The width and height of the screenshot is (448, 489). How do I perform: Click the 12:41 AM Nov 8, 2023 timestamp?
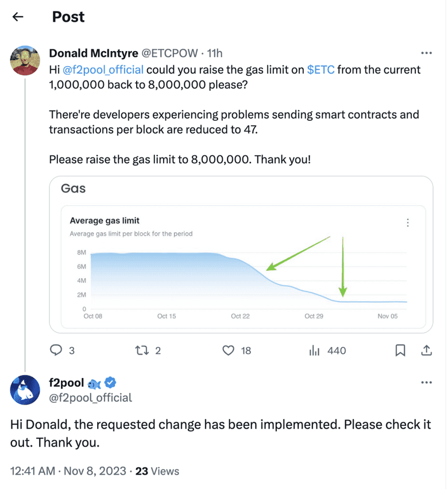tap(69, 471)
